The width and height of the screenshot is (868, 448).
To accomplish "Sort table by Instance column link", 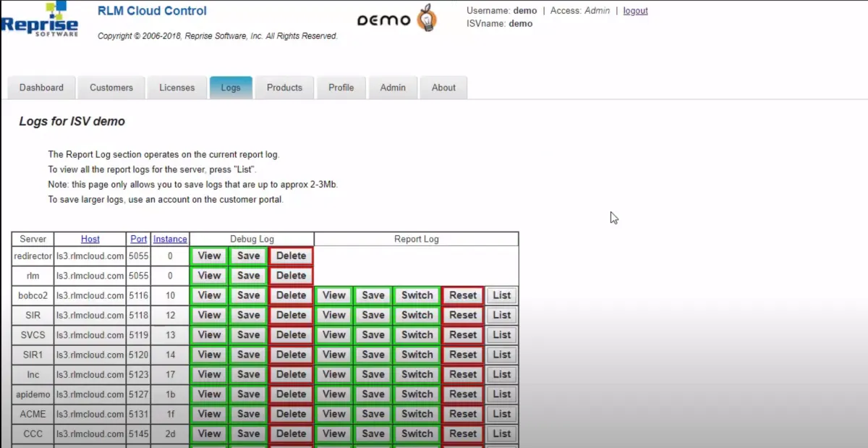I will pyautogui.click(x=170, y=239).
